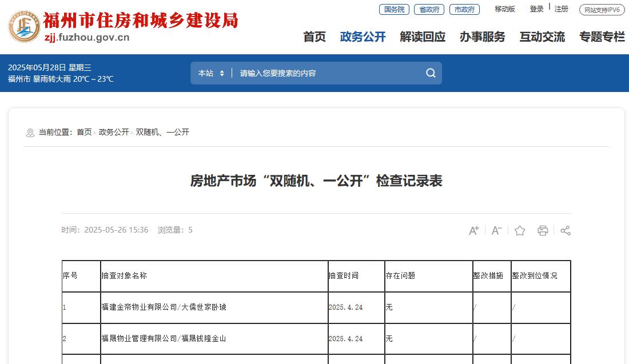Click weather text 暴雨转大雨 20℃～23℃
The image size is (629, 364).
pos(73,79)
